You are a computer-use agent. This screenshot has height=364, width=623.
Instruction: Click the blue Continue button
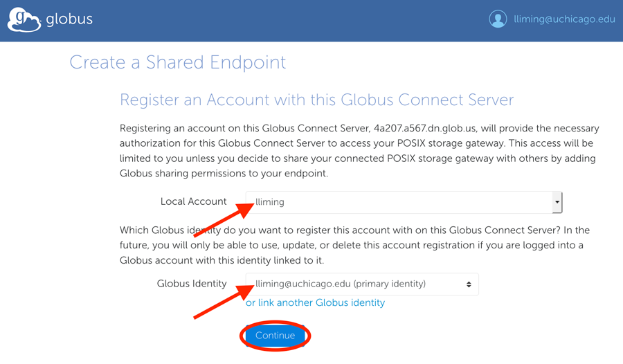(x=275, y=336)
